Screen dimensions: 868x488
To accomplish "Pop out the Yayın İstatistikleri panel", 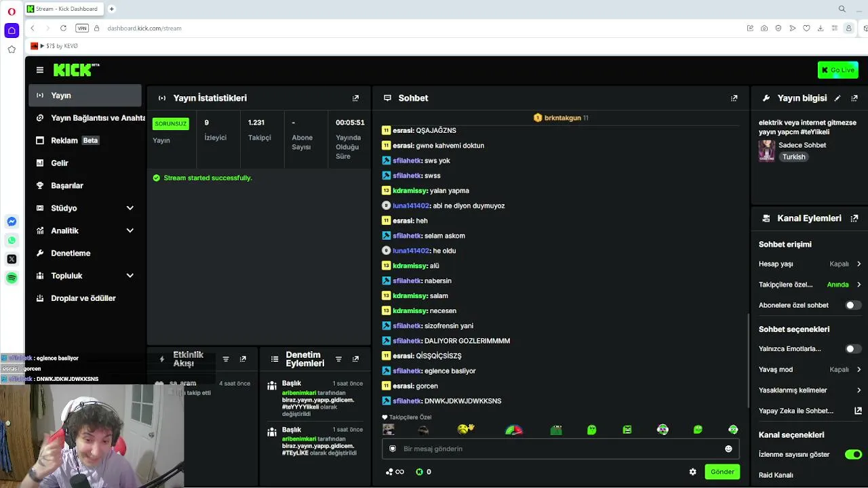I will (355, 98).
